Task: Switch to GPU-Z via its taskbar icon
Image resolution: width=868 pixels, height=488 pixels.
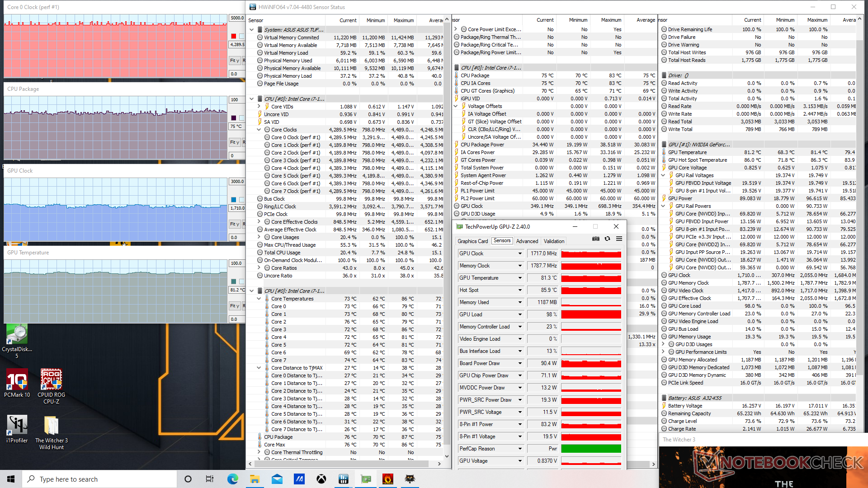Action: 366,479
